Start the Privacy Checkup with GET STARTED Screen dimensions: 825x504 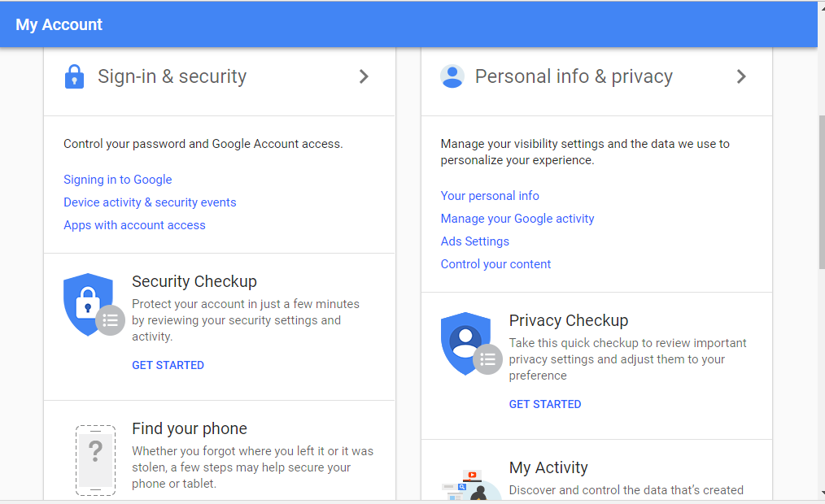545,404
